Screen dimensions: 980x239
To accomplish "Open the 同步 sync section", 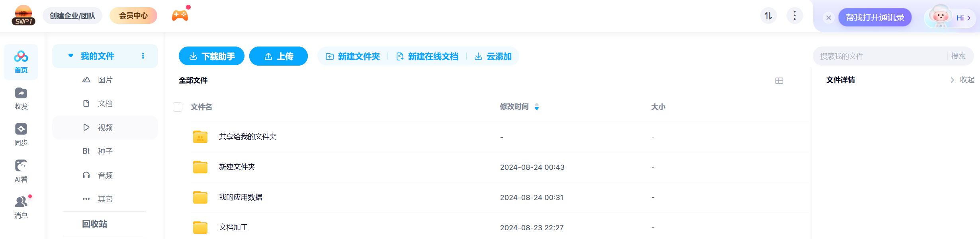I will [21, 134].
